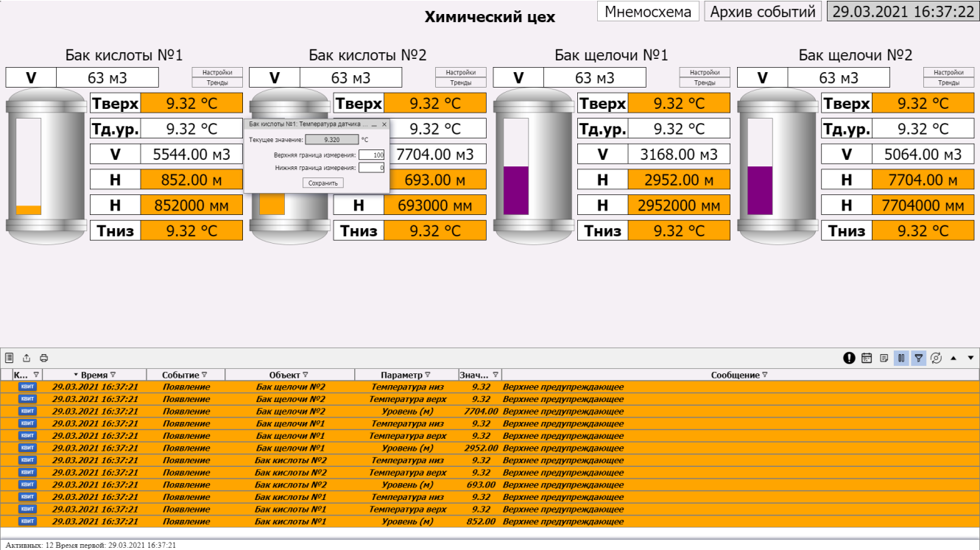Open the filter dropdown on Событие column
980x550 pixels.
[x=204, y=375]
